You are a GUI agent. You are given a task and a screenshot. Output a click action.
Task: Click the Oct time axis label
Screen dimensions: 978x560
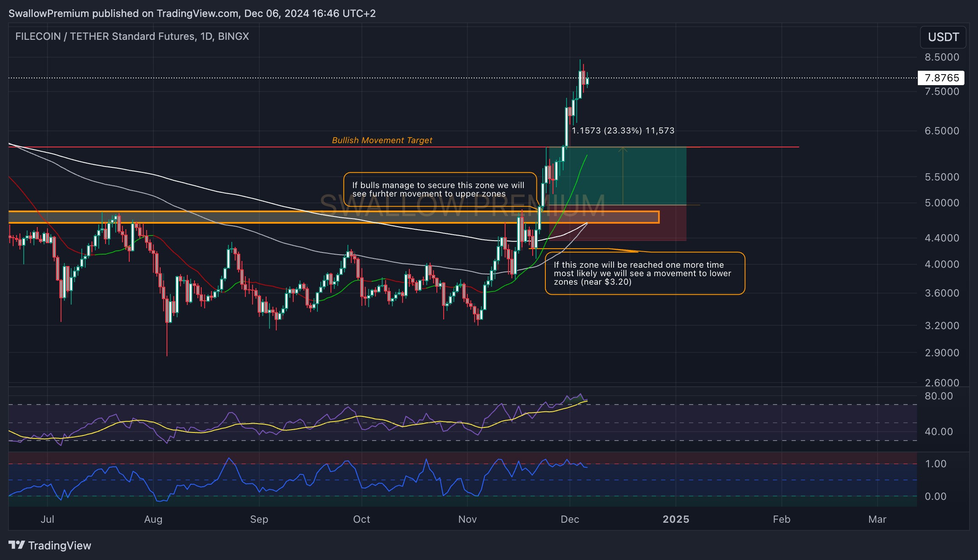coord(361,519)
